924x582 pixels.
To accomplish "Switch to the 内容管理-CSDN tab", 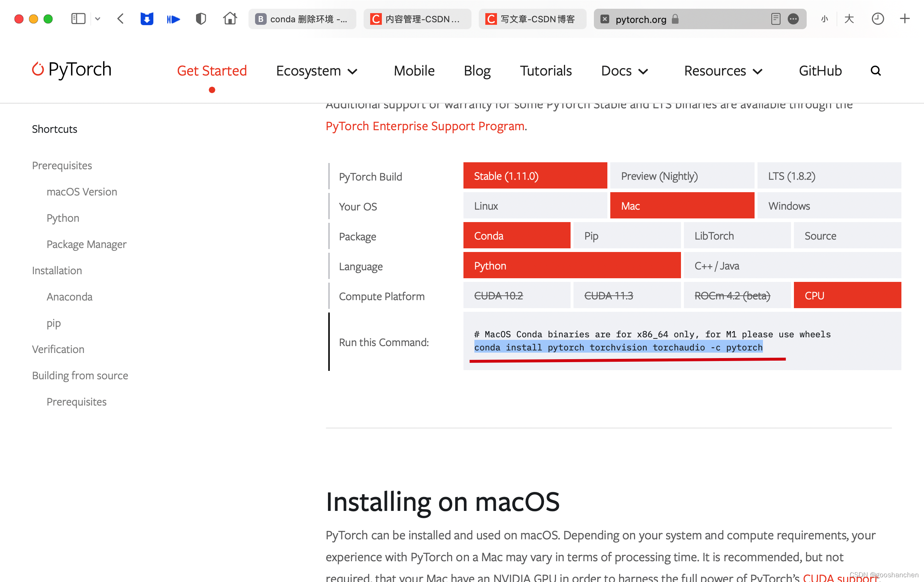I will click(x=417, y=19).
